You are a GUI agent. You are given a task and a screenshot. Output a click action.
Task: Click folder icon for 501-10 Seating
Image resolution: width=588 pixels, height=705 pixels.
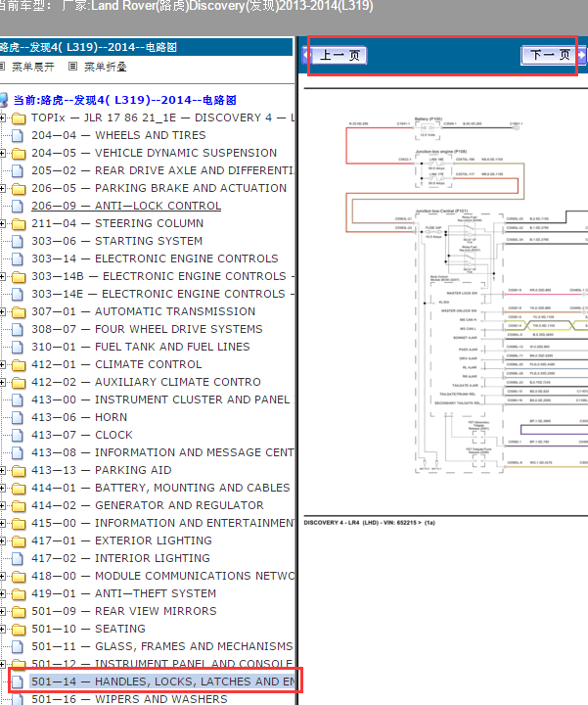point(18,629)
